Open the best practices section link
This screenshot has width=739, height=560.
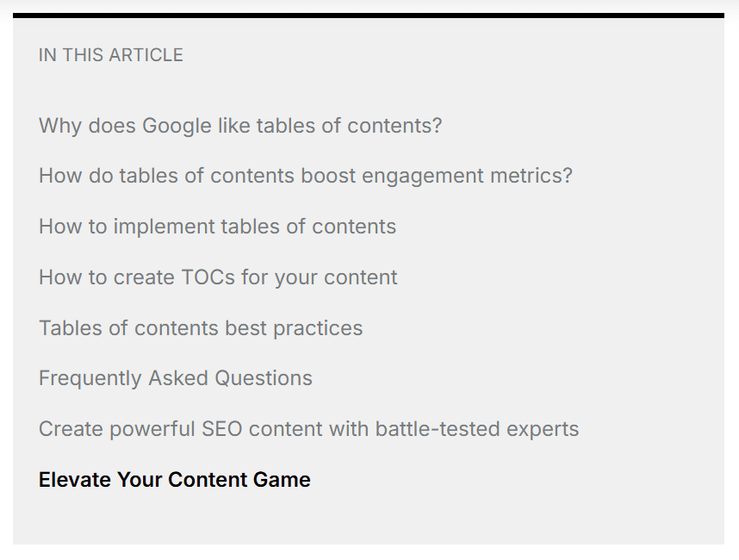click(201, 328)
